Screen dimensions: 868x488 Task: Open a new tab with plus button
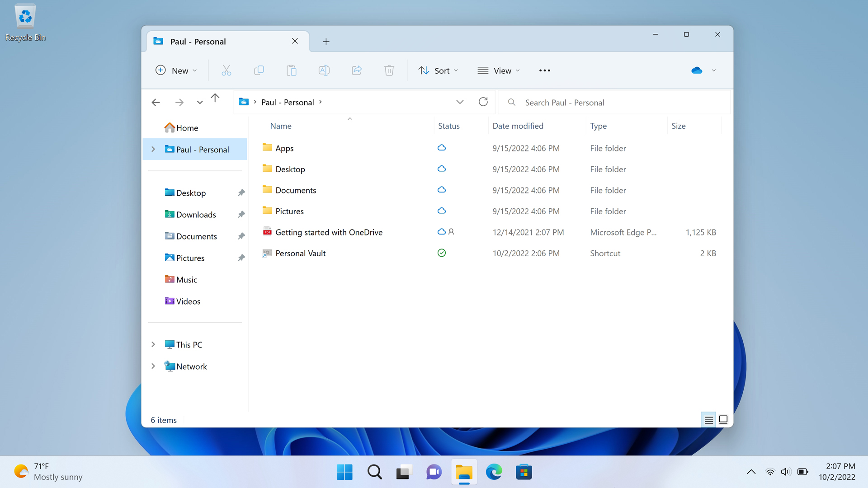click(325, 42)
